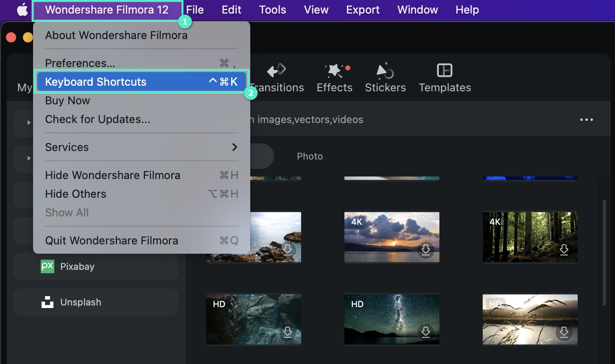Select Pixabay in the sidebar
Viewport: 615px width, 364px height.
point(96,266)
